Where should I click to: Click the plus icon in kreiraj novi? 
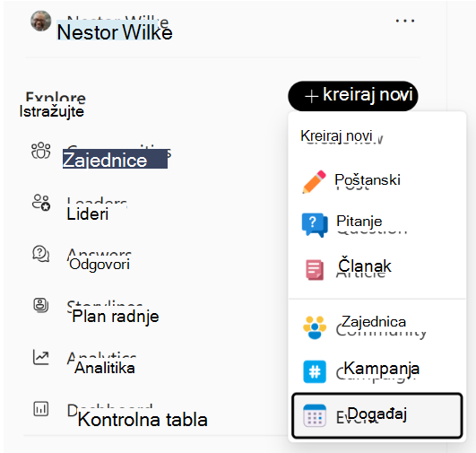(311, 97)
